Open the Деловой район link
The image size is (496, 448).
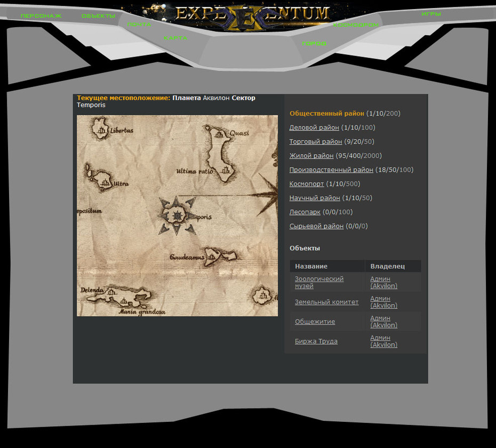click(x=314, y=127)
